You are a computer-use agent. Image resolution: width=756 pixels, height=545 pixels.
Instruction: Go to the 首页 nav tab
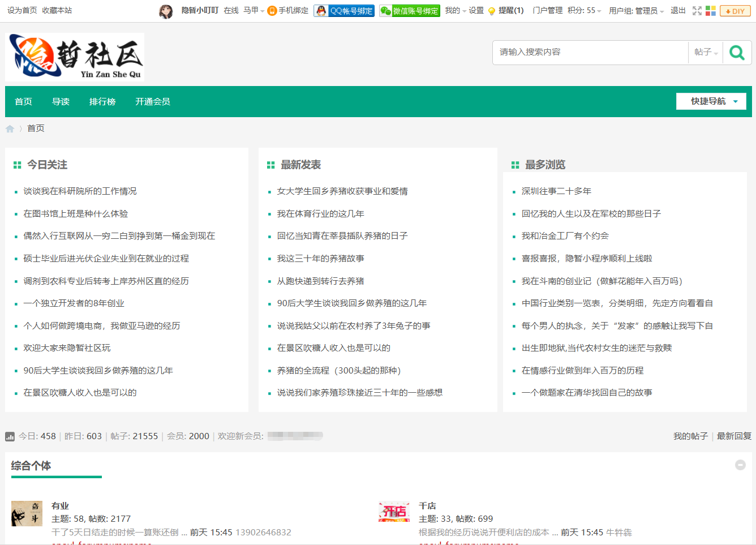[x=24, y=102]
